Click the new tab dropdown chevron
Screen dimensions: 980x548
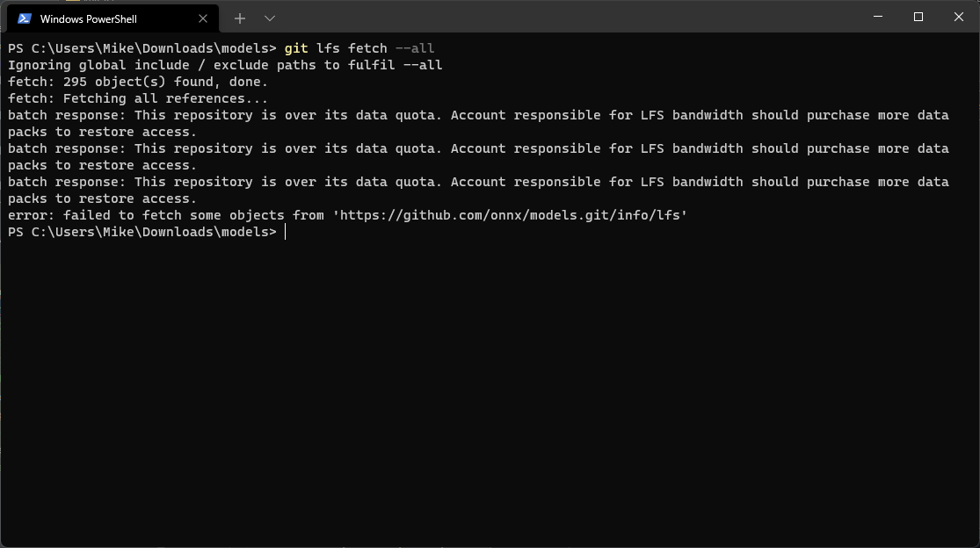269,18
